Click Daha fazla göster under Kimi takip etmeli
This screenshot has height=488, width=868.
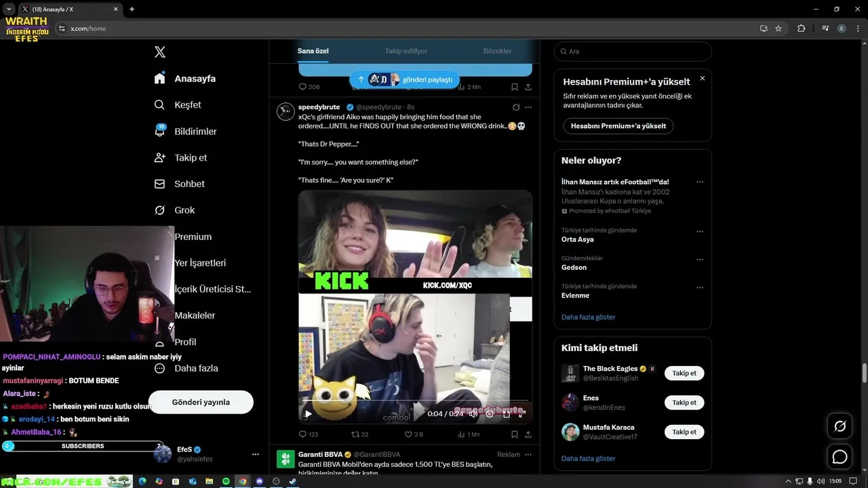(x=588, y=459)
